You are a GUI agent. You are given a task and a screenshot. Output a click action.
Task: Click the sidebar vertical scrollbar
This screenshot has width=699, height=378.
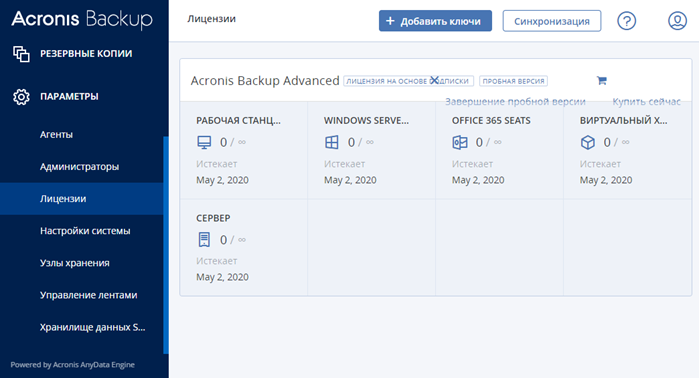click(x=166, y=245)
